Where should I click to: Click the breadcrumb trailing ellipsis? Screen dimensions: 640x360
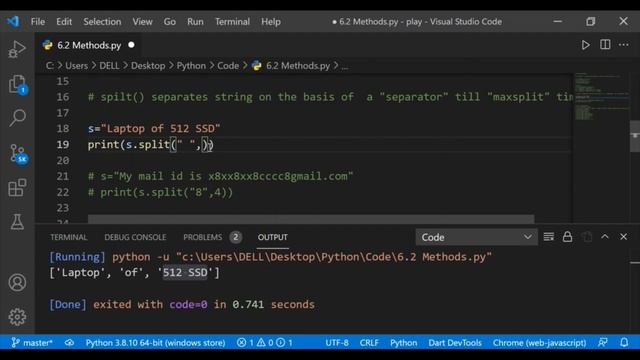point(345,67)
